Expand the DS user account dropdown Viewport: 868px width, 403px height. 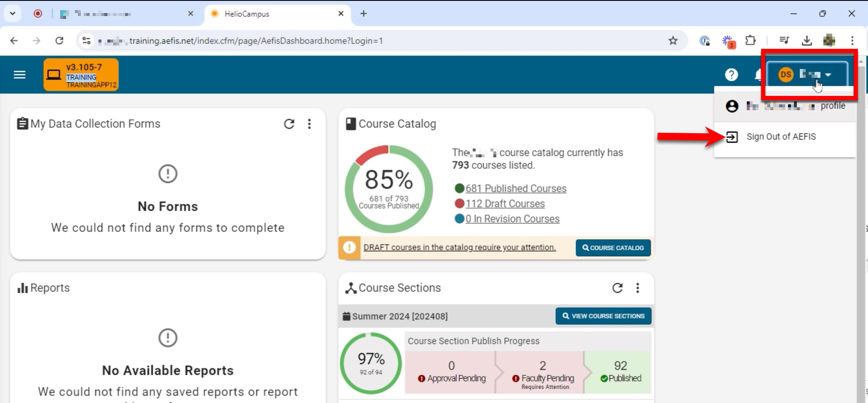pyautogui.click(x=806, y=75)
